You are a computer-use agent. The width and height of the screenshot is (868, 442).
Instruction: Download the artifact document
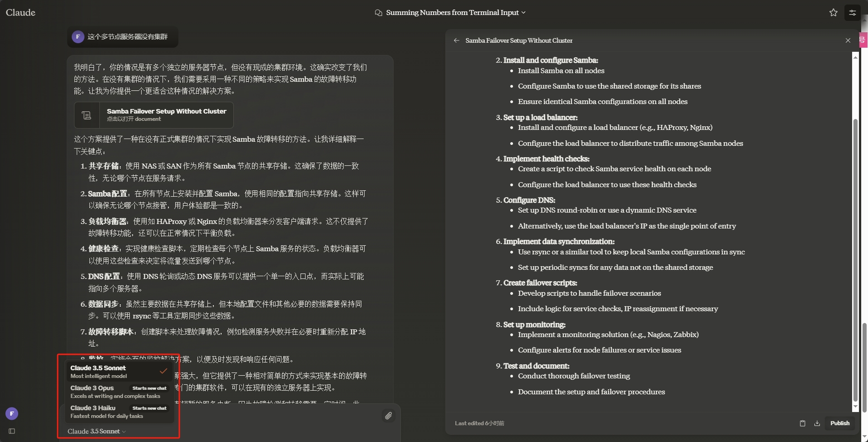pyautogui.click(x=817, y=423)
